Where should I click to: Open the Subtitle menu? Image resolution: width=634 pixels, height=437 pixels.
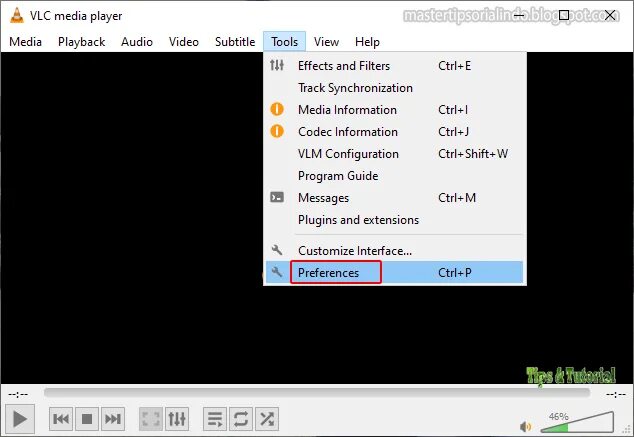coord(235,42)
